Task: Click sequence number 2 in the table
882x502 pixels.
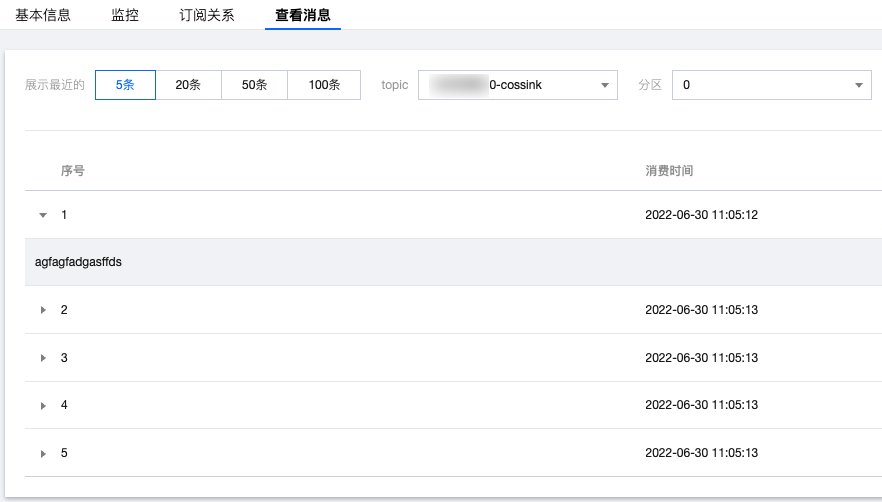Action: tap(64, 310)
